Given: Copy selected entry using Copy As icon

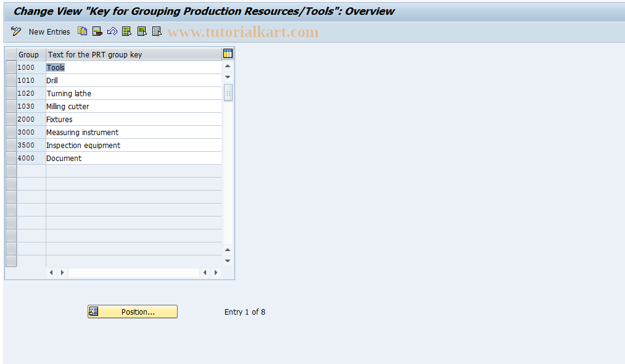Looking at the screenshot, I should pos(82,31).
